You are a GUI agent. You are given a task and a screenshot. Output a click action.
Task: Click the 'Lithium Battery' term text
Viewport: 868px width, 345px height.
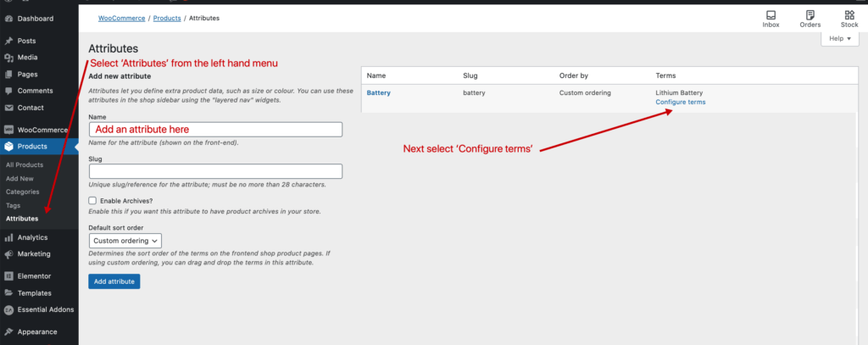pos(679,93)
